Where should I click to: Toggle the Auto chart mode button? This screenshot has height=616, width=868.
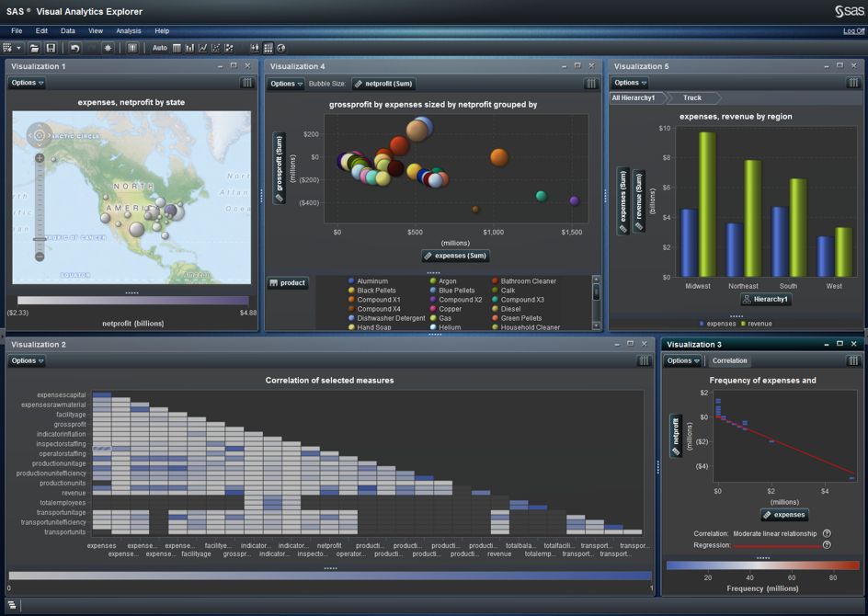(160, 48)
